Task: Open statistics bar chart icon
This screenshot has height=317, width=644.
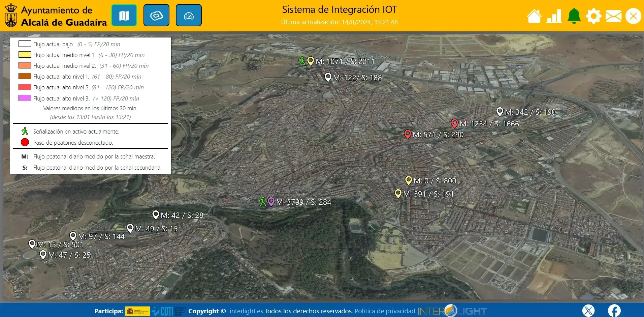Action: coord(554,16)
